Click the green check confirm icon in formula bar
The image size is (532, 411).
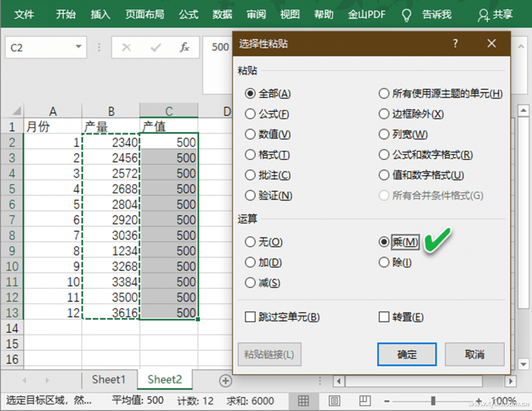(155, 47)
